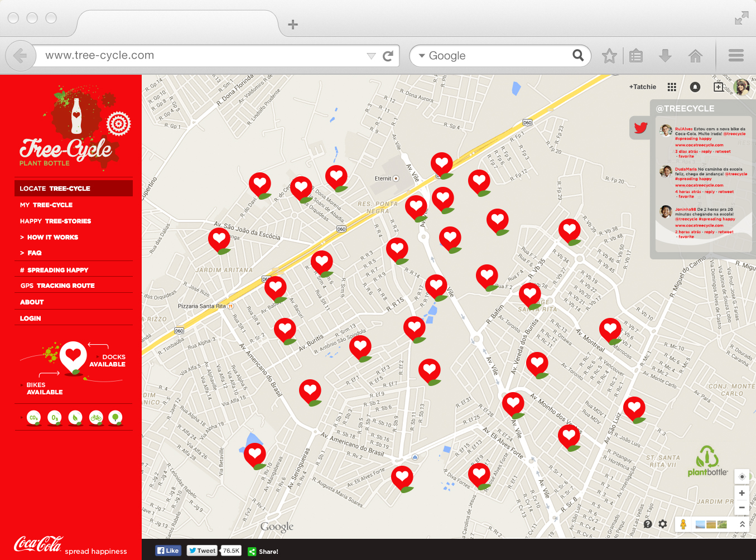Expand the legend triangle beside CO2 icon
This screenshot has width=756, height=560.
point(22,417)
